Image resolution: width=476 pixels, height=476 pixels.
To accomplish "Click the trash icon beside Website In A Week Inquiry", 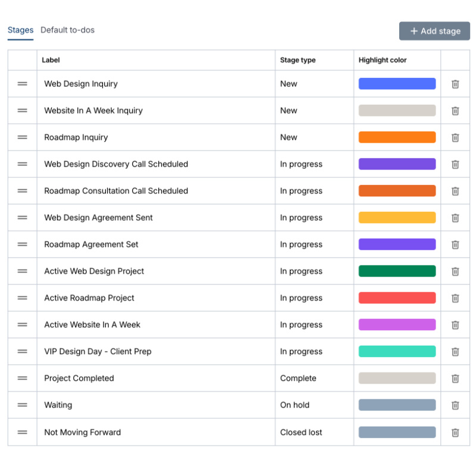I will coord(455,111).
